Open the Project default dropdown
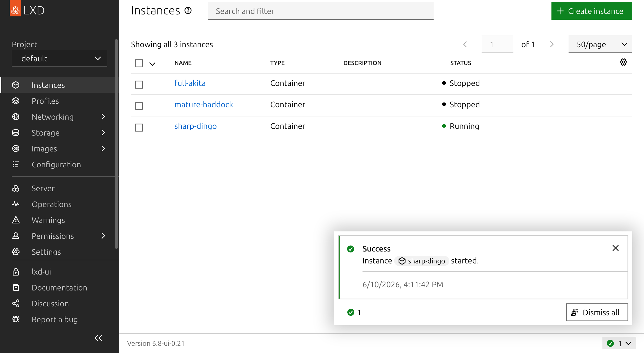This screenshot has width=644, height=353. pos(60,59)
